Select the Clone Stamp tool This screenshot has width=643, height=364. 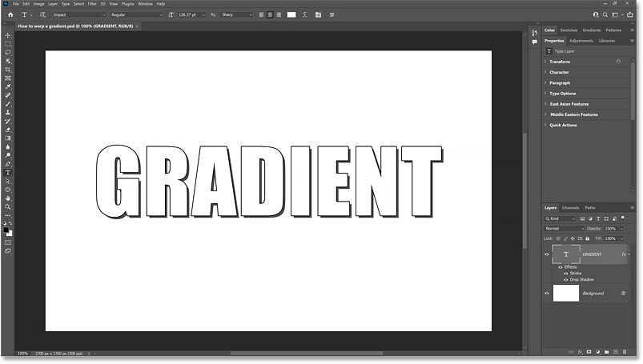[x=8, y=113]
